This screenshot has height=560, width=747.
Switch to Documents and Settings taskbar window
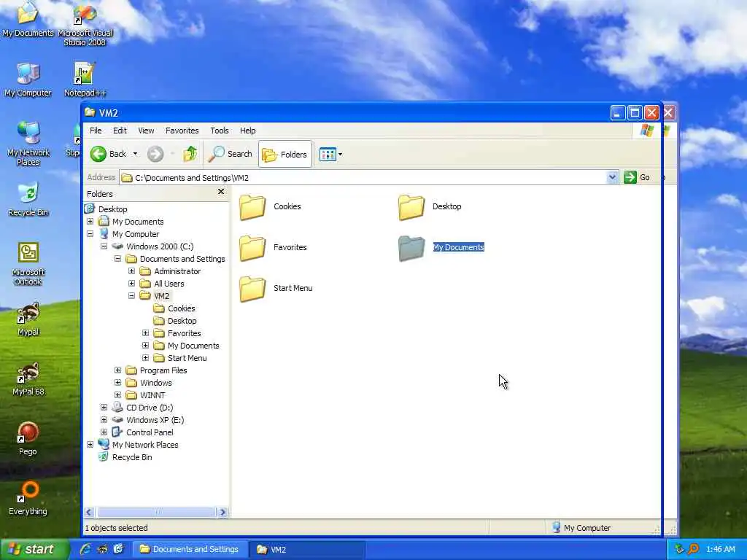(190, 550)
